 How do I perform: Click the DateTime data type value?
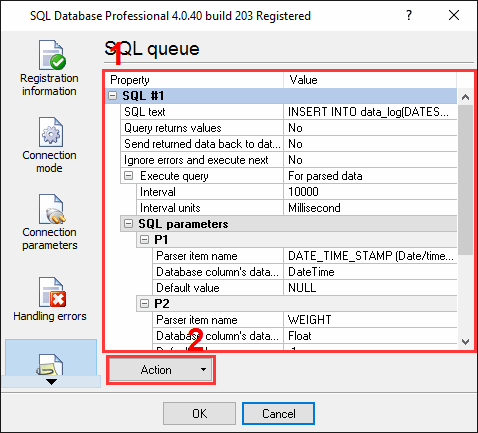click(x=370, y=272)
